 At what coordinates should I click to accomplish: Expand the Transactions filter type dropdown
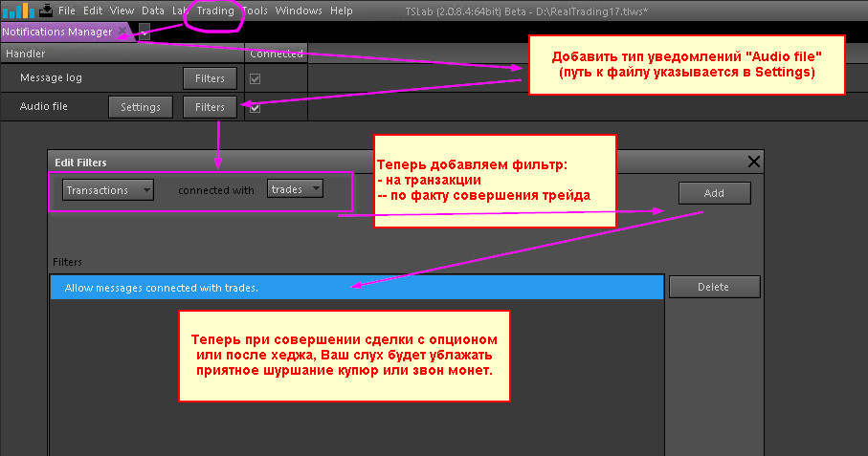[x=108, y=190]
